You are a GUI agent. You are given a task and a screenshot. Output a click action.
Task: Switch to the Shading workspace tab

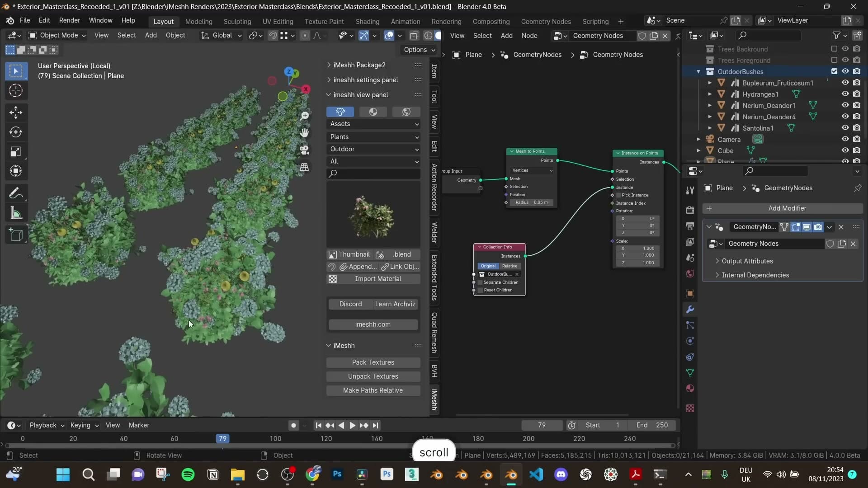pos(367,21)
